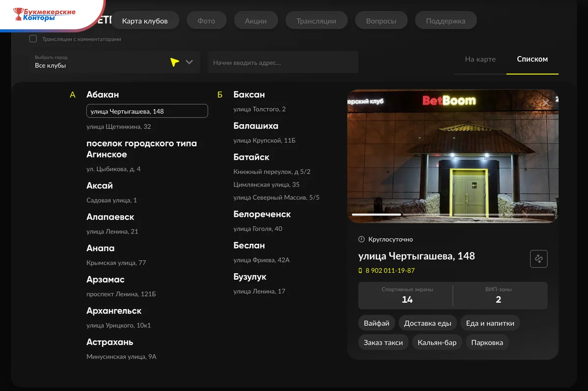
Task: Open the Поддержка section
Action: [x=445, y=21]
